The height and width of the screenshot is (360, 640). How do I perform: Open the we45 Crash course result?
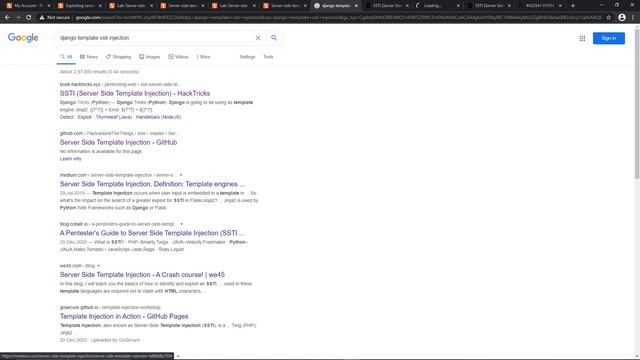(142, 275)
